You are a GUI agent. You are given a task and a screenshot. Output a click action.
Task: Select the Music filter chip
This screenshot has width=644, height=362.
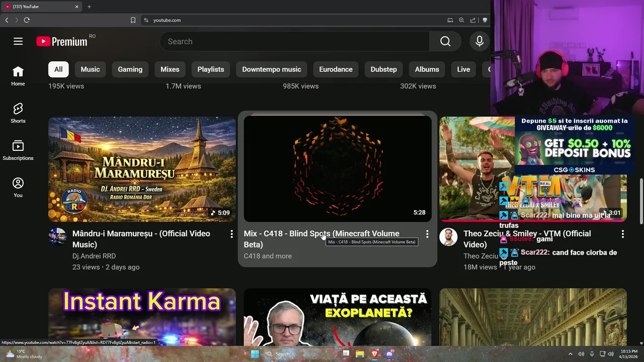coord(91,69)
